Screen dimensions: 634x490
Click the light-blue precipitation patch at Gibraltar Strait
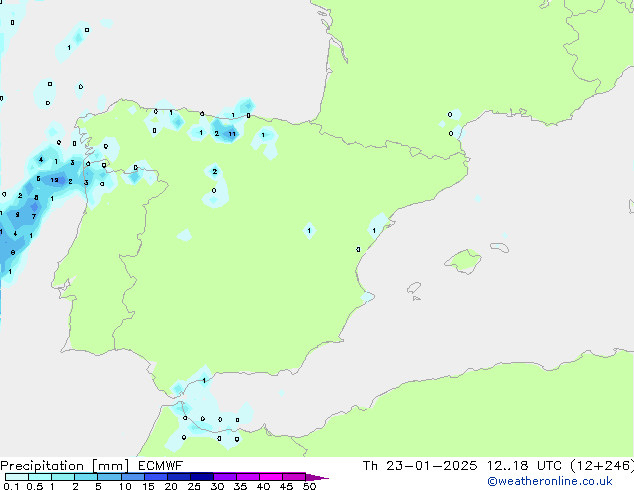pos(190,385)
